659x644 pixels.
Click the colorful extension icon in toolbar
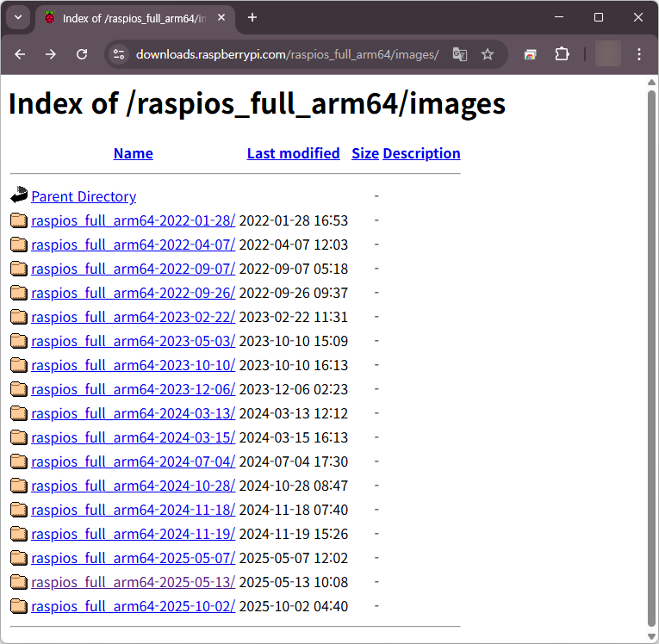point(531,54)
